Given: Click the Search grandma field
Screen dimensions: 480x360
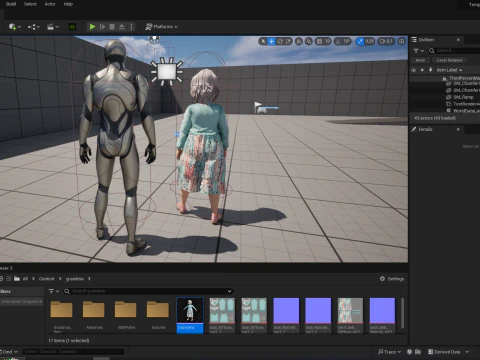Looking at the screenshot, I should 148,291.
